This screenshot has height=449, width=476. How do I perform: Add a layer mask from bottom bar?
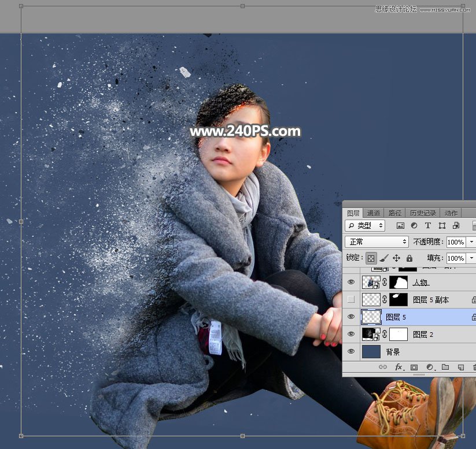pyautogui.click(x=414, y=367)
